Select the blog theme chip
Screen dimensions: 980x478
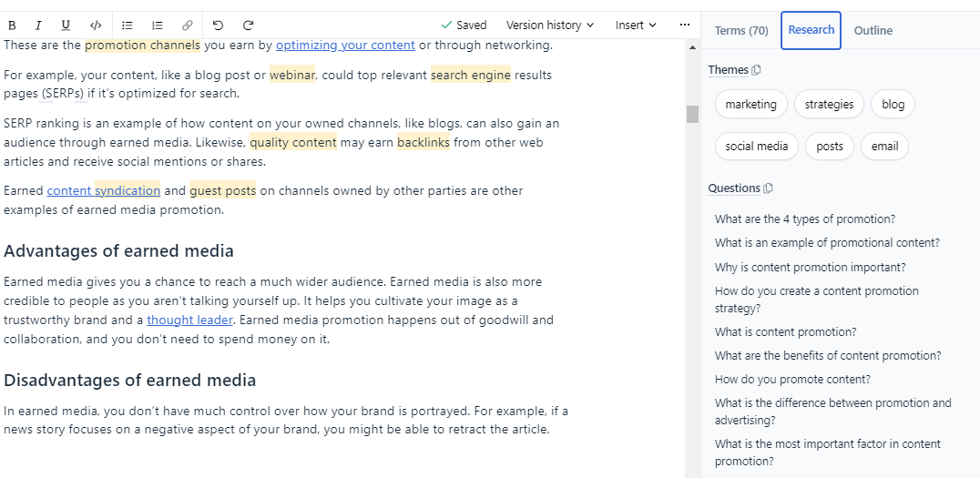coord(893,105)
